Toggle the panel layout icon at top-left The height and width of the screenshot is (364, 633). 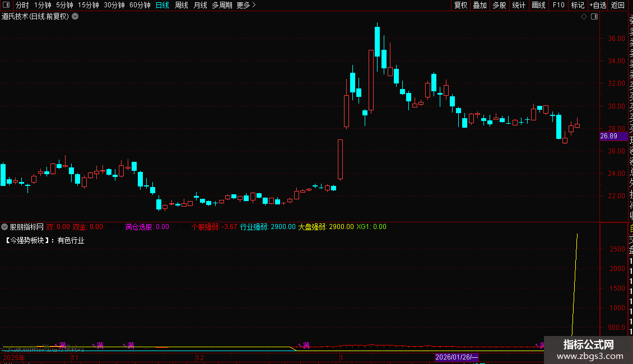(6, 5)
